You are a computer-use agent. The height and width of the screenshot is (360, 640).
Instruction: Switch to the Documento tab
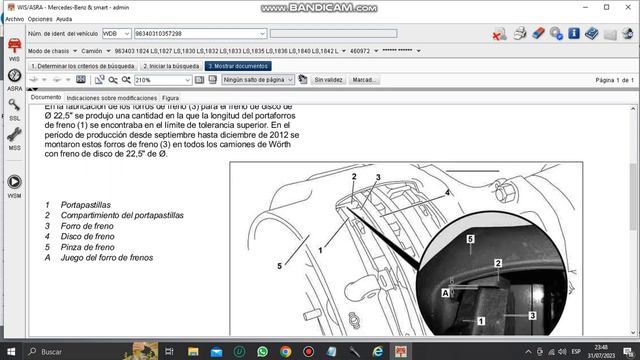(x=46, y=98)
